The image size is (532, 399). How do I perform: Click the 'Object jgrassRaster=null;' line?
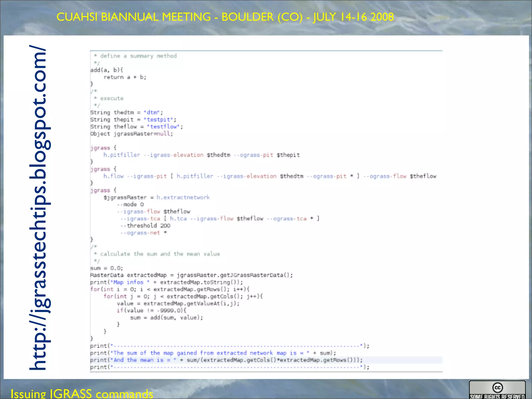click(x=131, y=134)
